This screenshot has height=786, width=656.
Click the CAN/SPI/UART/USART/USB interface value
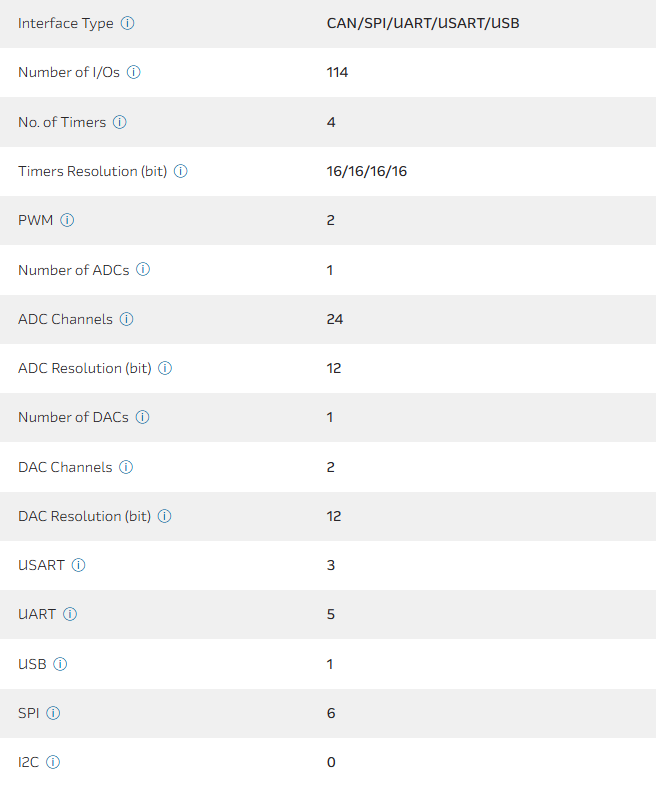pyautogui.click(x=423, y=23)
